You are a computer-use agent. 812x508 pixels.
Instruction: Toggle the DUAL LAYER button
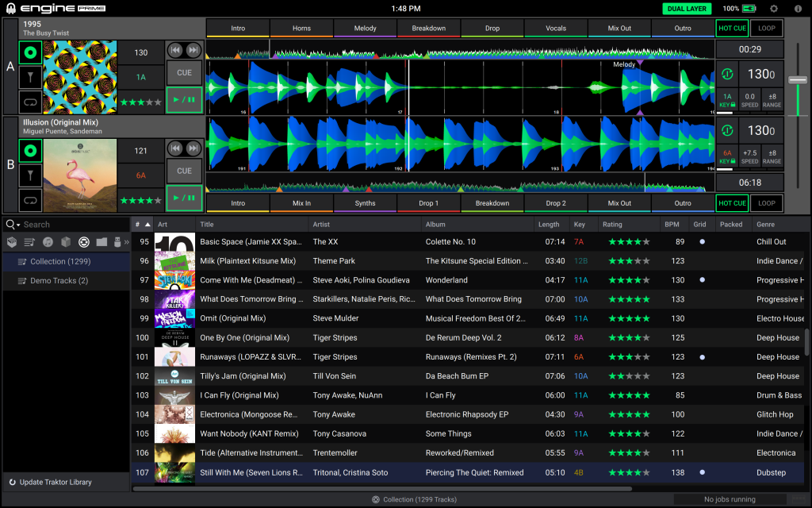687,9
